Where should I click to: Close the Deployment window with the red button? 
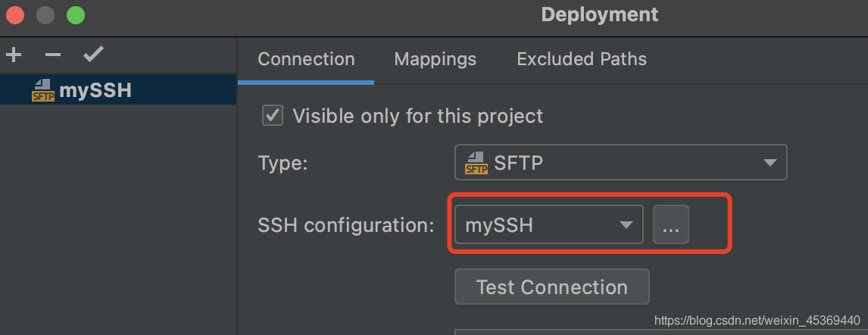pyautogui.click(x=15, y=14)
